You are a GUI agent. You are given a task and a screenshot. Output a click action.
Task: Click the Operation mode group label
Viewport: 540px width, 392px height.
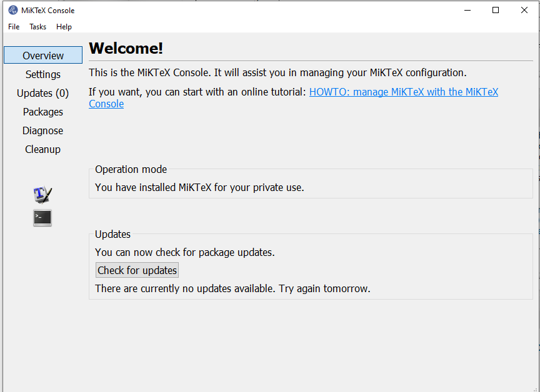pyautogui.click(x=131, y=169)
